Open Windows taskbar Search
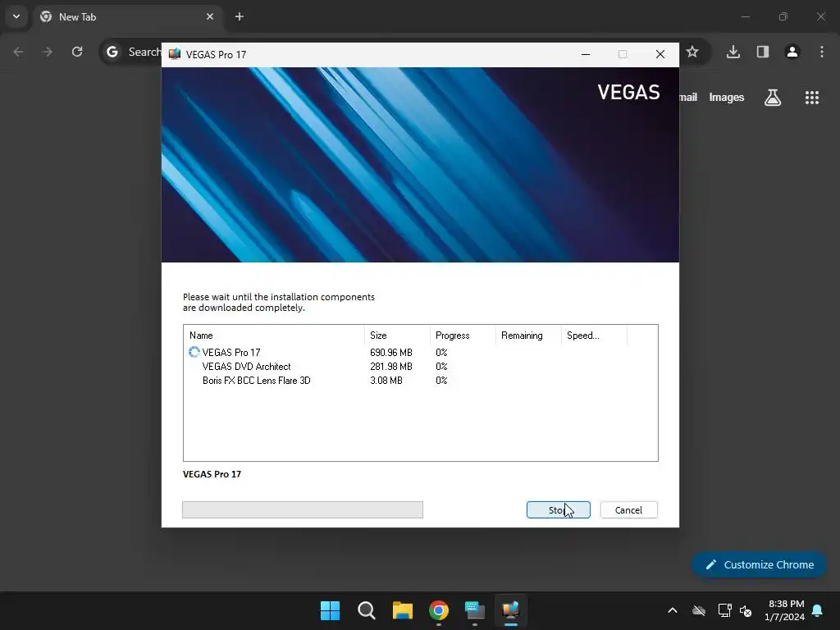Viewport: 840px width, 630px height. (x=367, y=610)
